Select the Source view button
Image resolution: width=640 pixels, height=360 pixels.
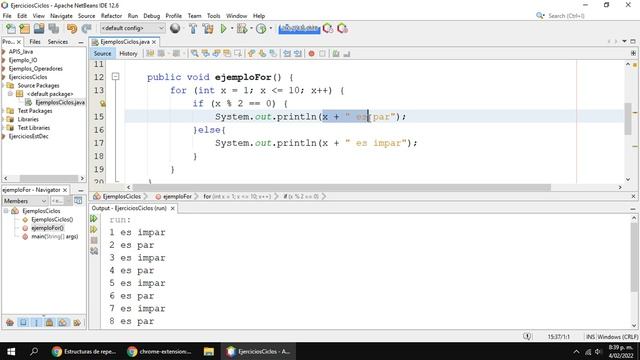click(102, 53)
